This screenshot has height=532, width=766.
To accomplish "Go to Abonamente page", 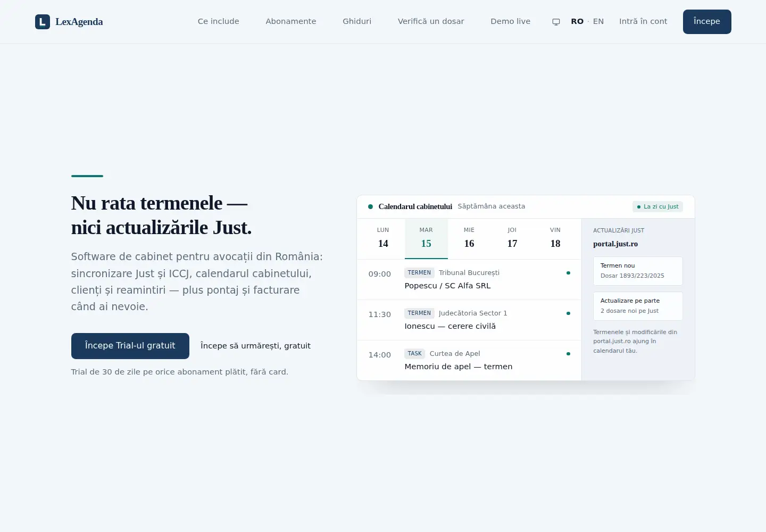I will 291,21.
